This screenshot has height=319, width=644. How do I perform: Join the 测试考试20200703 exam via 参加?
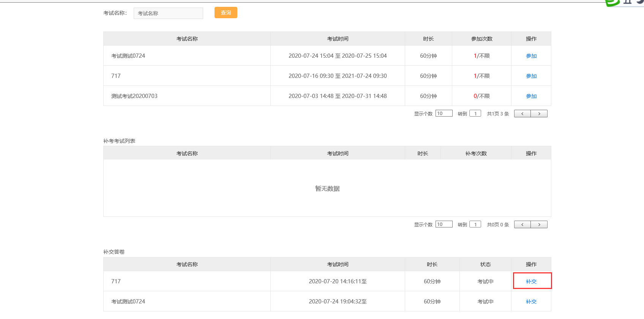531,96
